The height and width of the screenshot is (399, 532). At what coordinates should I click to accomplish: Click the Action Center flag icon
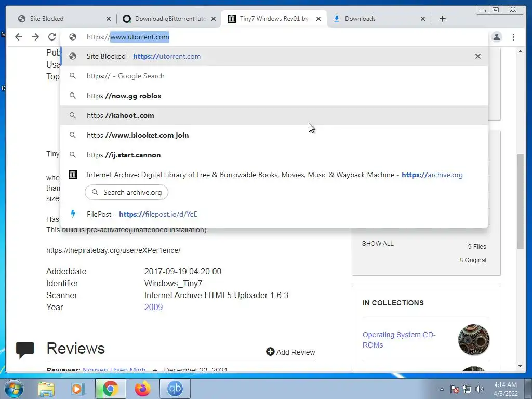[455, 389]
